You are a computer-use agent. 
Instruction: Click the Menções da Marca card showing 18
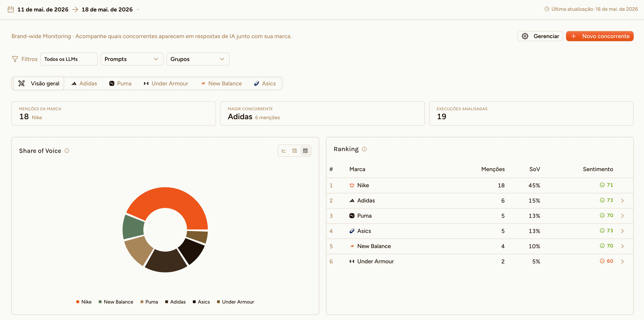coord(113,113)
